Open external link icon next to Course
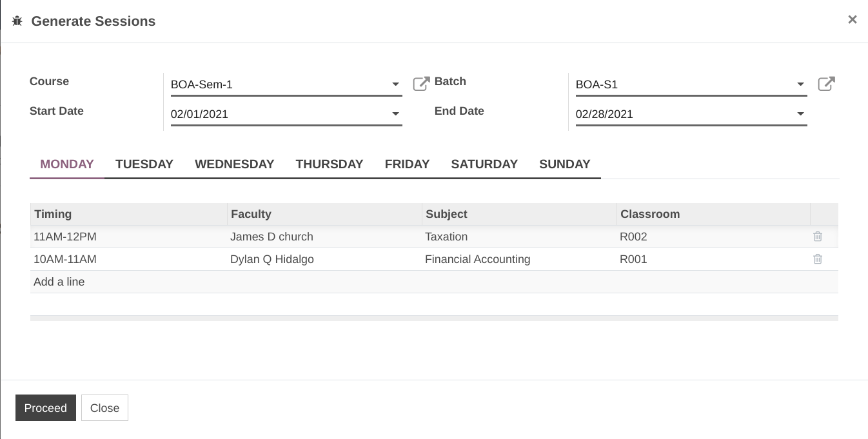Image resolution: width=868 pixels, height=439 pixels. tap(421, 84)
